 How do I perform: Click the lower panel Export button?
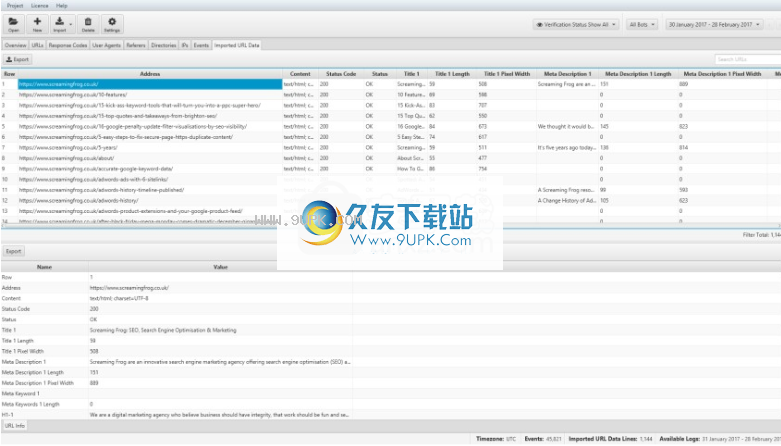point(13,251)
